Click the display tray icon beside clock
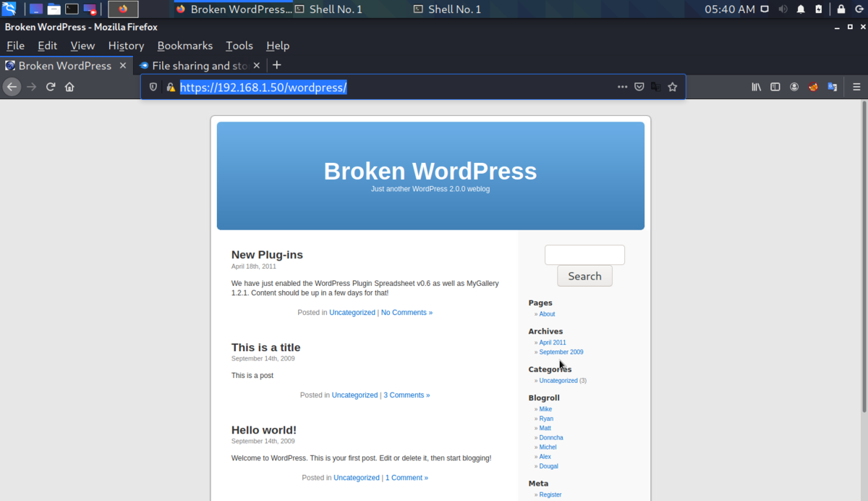 pyautogui.click(x=765, y=9)
